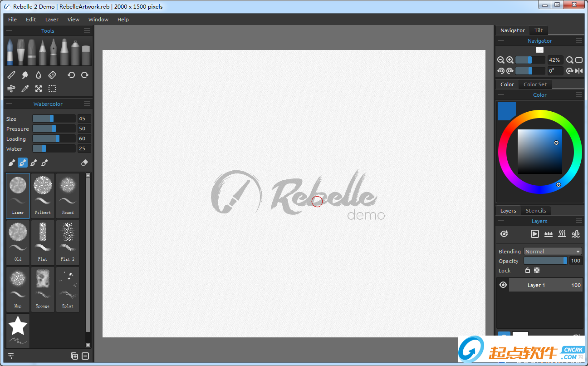Image resolution: width=588 pixels, height=366 pixels.
Task: Toggle the Erase mode in Watercolor panel
Action: tap(84, 163)
